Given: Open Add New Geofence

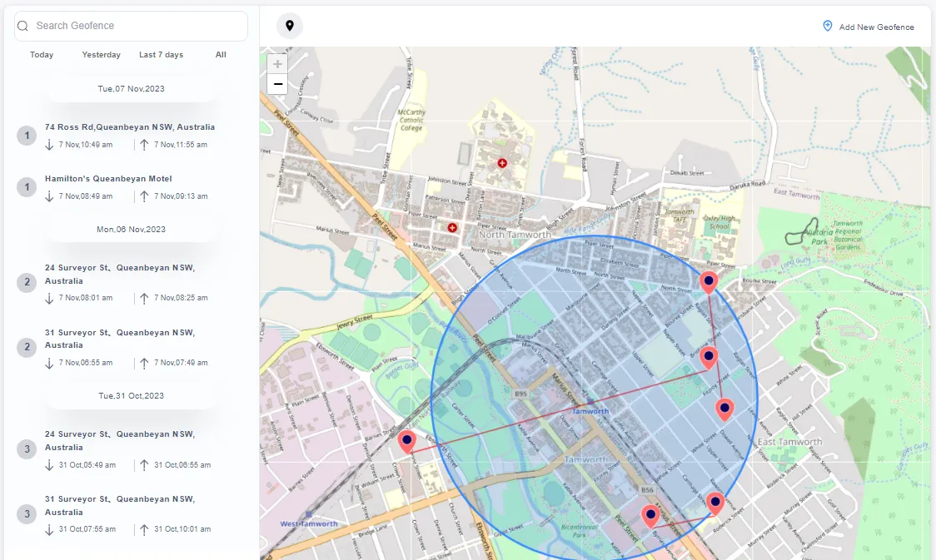Looking at the screenshot, I should [874, 27].
